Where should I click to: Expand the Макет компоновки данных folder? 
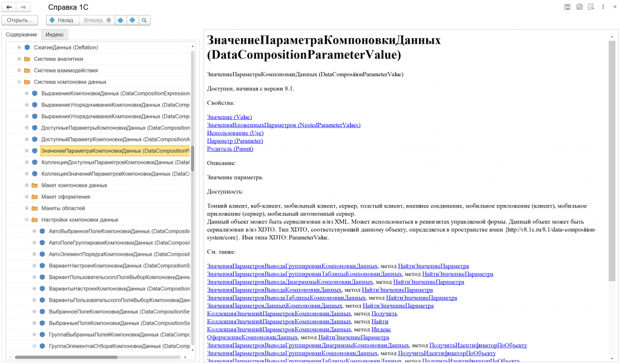tap(27, 185)
